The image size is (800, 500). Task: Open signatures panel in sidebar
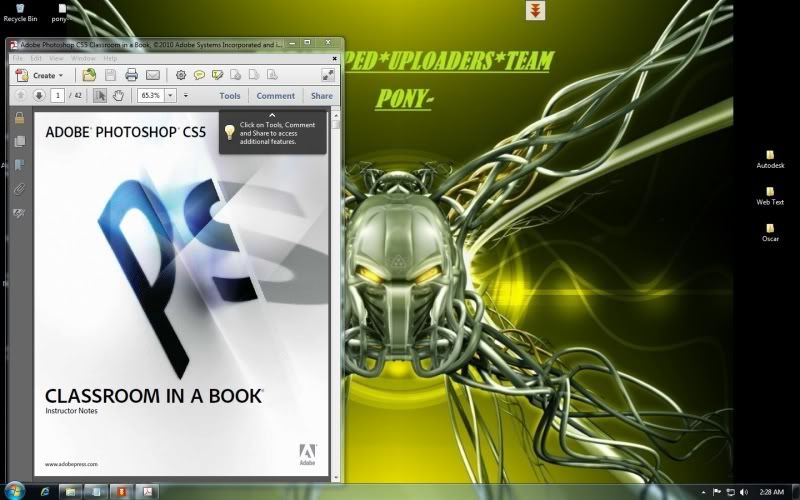tap(19, 213)
